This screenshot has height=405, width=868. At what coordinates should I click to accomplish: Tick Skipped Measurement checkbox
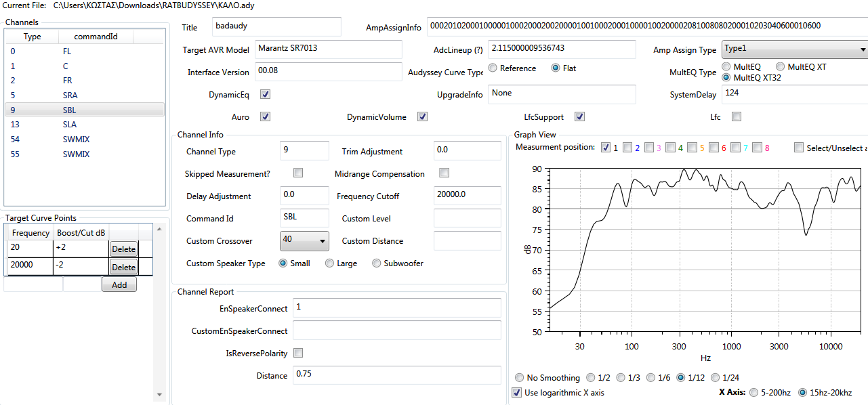pos(298,173)
